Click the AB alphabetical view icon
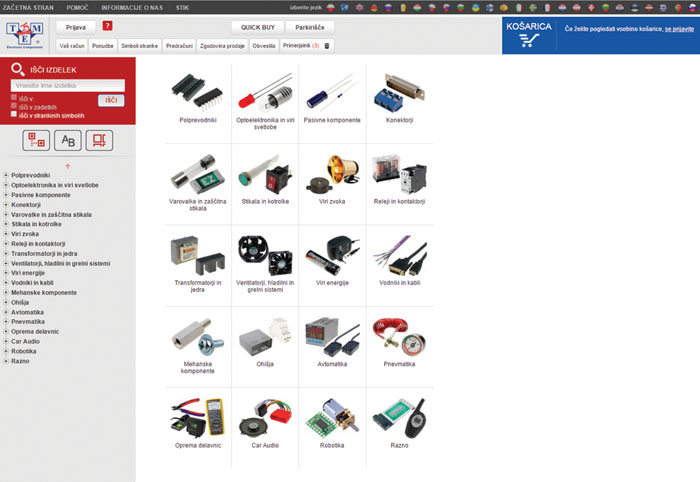This screenshot has height=482, width=700. (x=68, y=140)
